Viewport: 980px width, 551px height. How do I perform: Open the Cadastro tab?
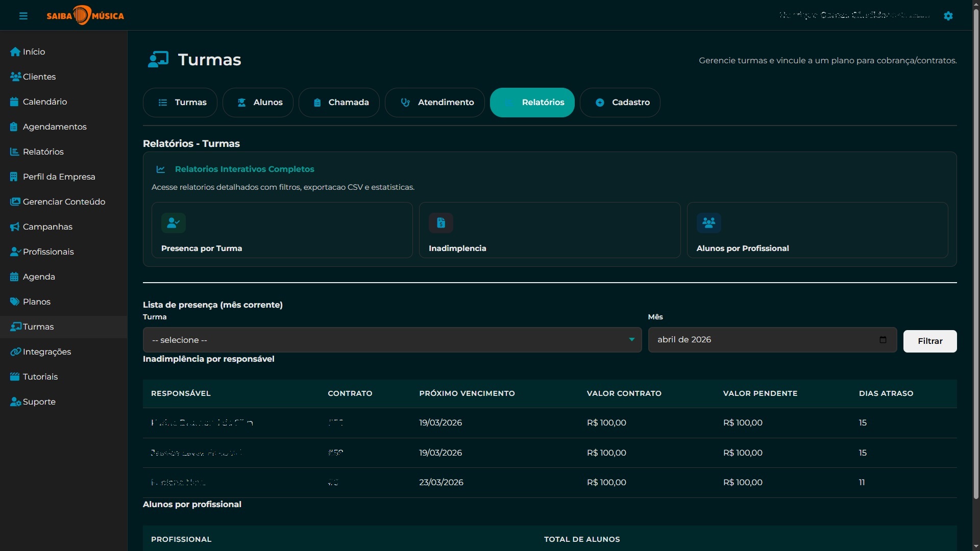point(620,103)
